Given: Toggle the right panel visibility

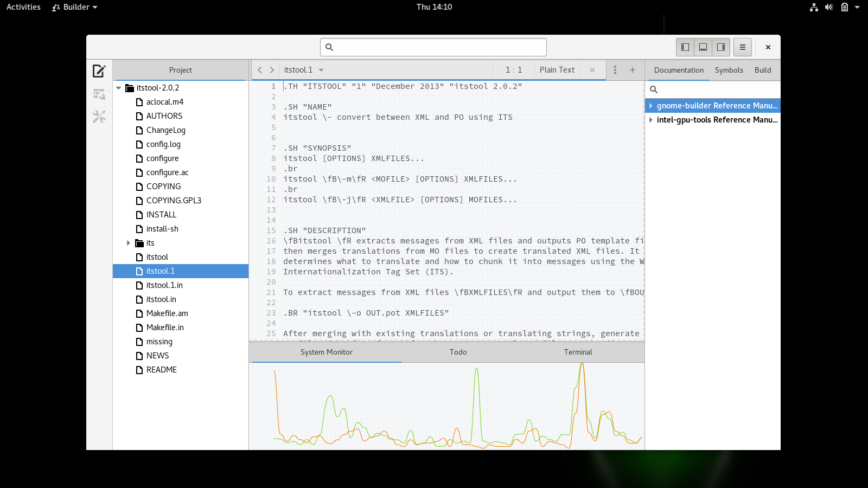Looking at the screenshot, I should 721,47.
